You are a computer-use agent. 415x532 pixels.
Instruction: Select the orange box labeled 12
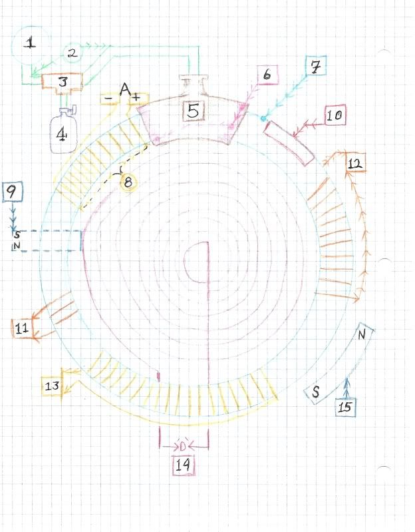point(354,162)
